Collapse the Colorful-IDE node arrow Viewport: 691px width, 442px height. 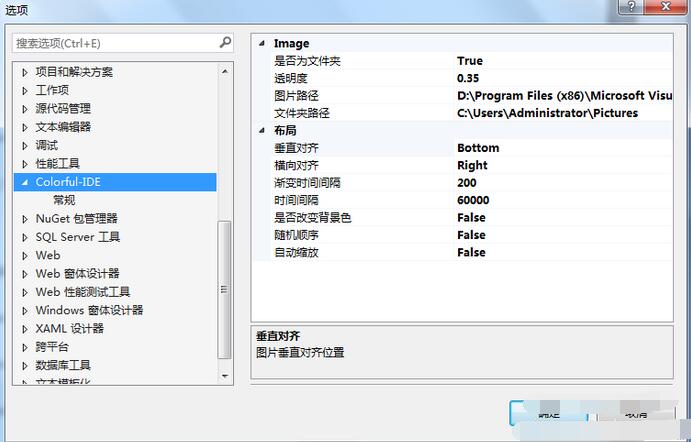25,182
